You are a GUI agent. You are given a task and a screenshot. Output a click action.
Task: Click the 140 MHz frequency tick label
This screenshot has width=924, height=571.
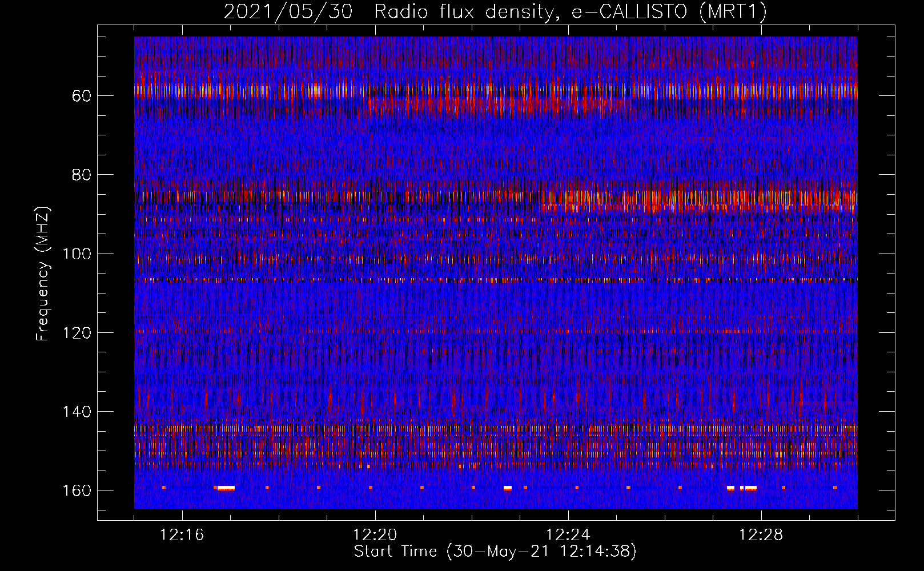click(x=77, y=412)
